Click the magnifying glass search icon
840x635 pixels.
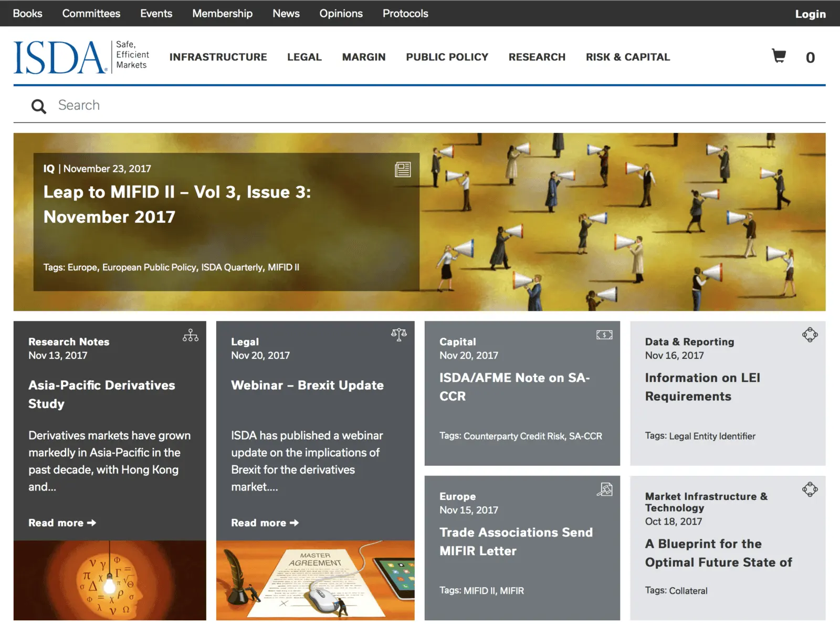tap(39, 106)
